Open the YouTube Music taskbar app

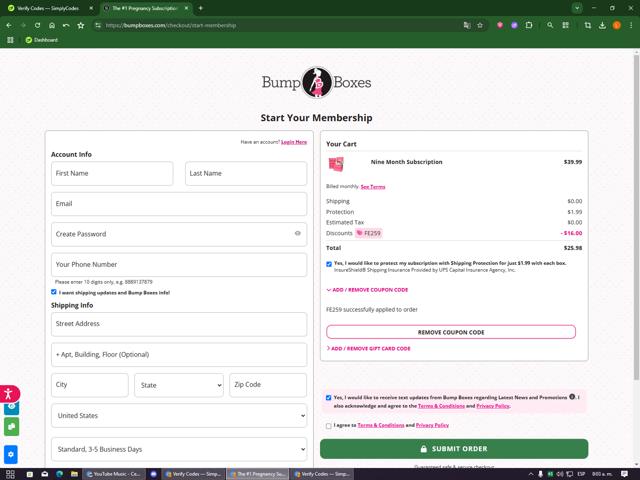113,474
